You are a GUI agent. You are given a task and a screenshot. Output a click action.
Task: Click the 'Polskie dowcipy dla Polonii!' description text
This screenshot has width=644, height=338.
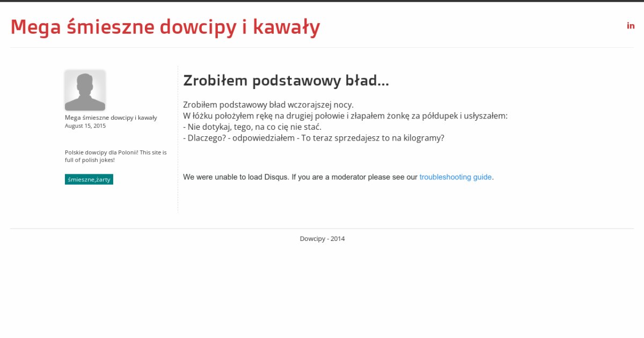point(115,156)
